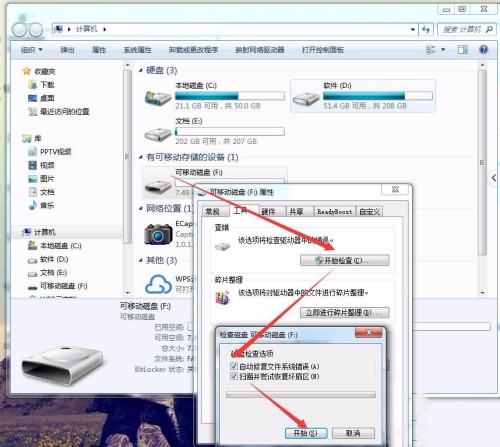The height and width of the screenshot is (447, 500).
Task: Click the Defragment now button
Action: (345, 313)
